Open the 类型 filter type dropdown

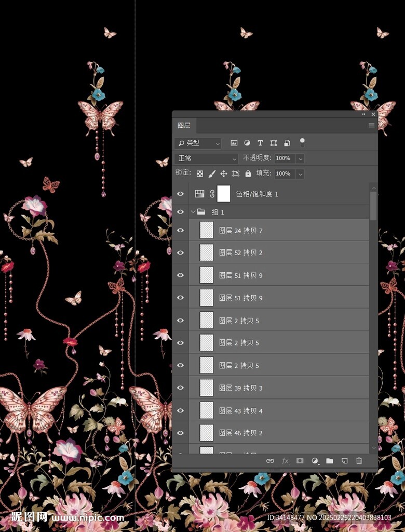coord(198,143)
